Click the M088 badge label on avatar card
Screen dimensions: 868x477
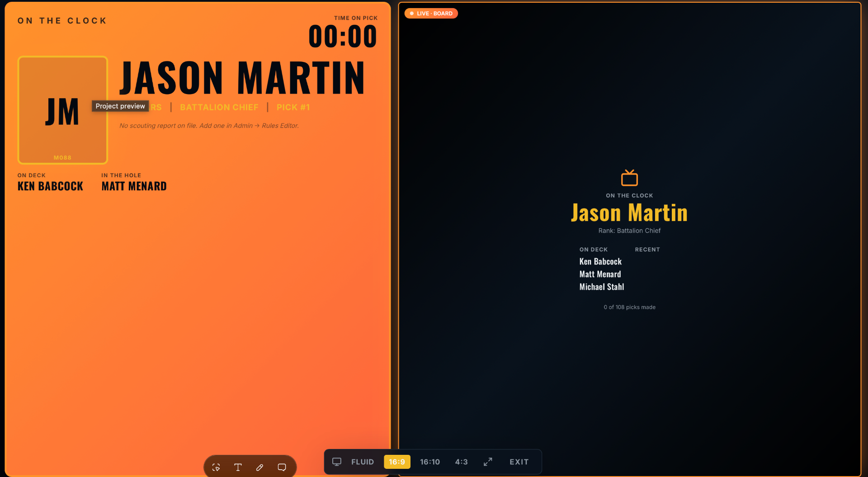pyautogui.click(x=62, y=158)
